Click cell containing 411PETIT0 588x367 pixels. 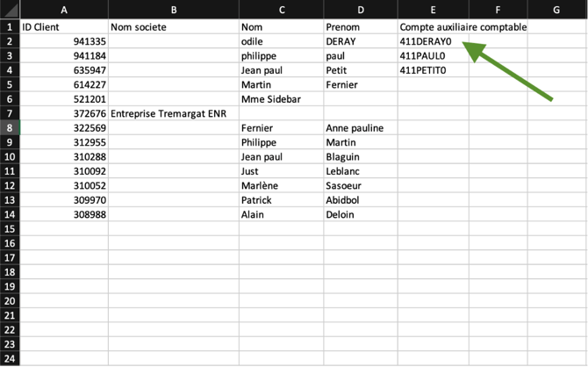click(x=434, y=70)
